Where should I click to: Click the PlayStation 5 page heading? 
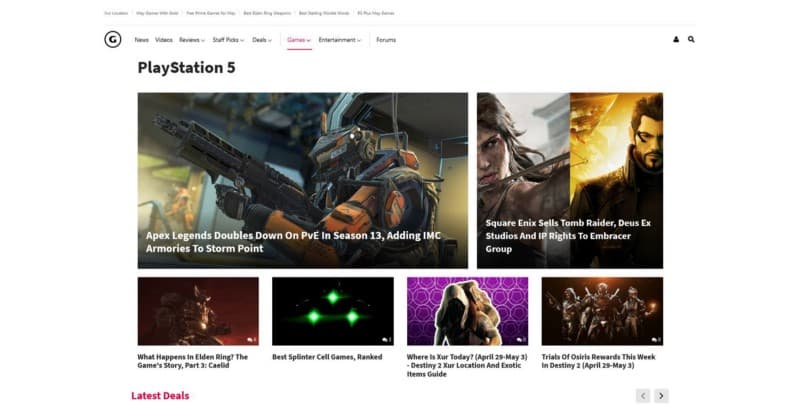click(187, 67)
